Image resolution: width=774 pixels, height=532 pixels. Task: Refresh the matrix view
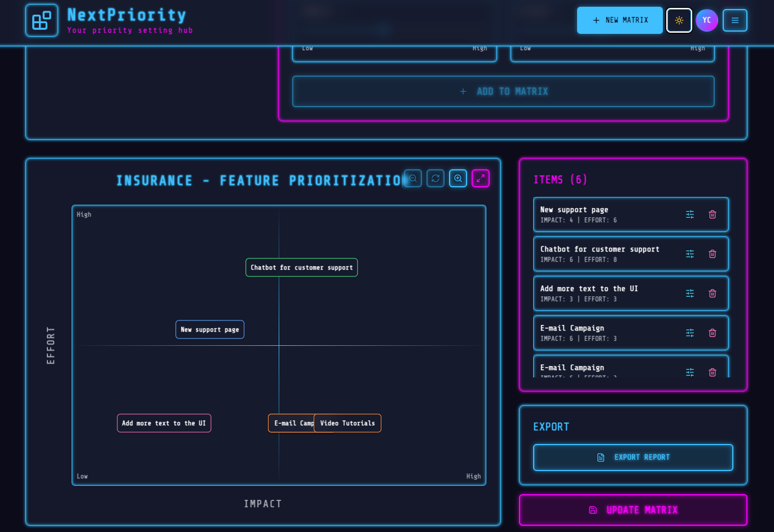tap(435, 178)
